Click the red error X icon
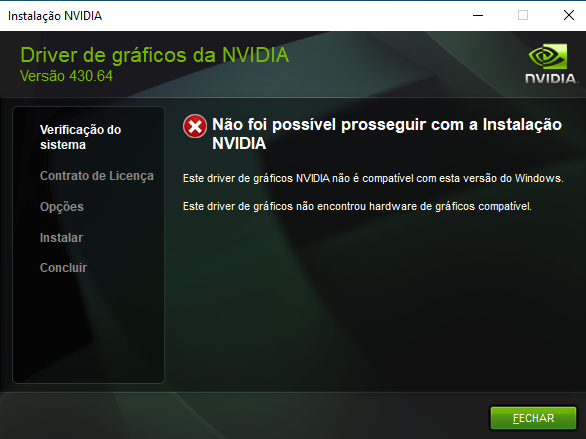 195,126
